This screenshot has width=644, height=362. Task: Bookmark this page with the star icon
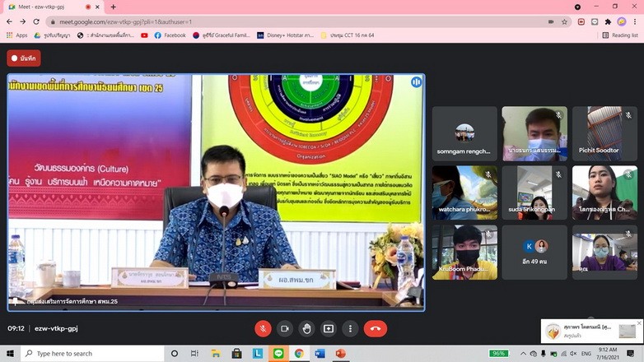pyautogui.click(x=565, y=22)
